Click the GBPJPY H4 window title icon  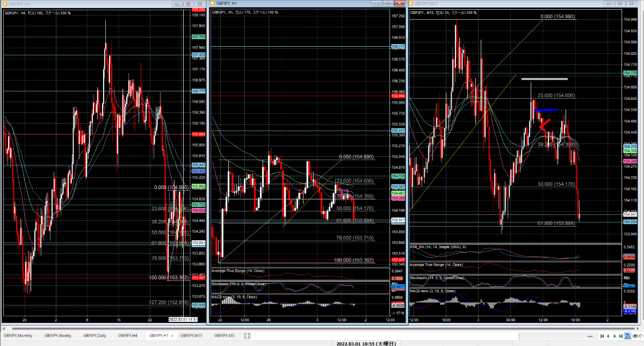[5, 4]
